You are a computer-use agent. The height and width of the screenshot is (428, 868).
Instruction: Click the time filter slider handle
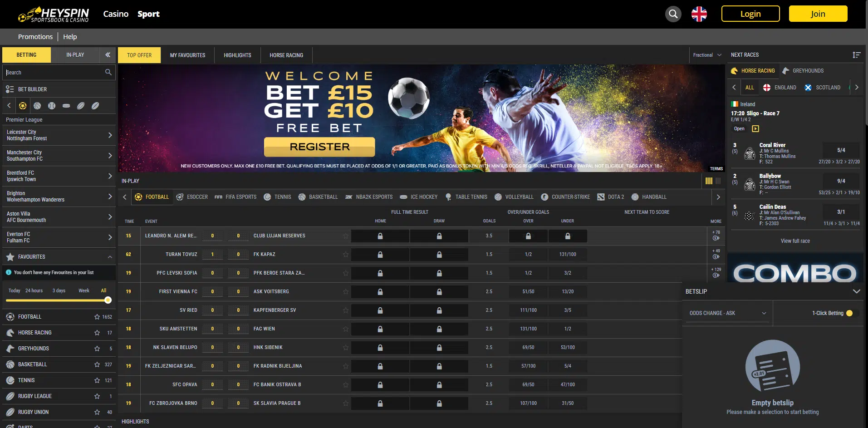(x=108, y=300)
